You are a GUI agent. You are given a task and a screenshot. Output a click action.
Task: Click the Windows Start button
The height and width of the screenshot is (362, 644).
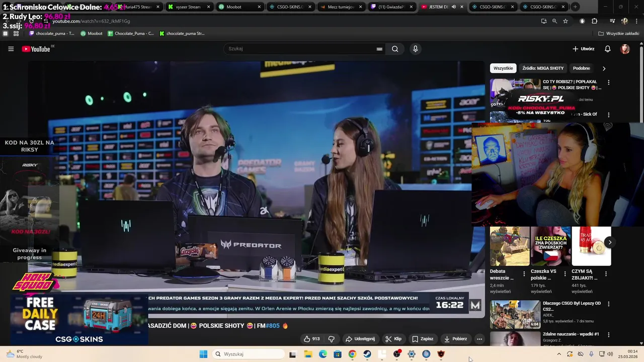tap(203, 354)
